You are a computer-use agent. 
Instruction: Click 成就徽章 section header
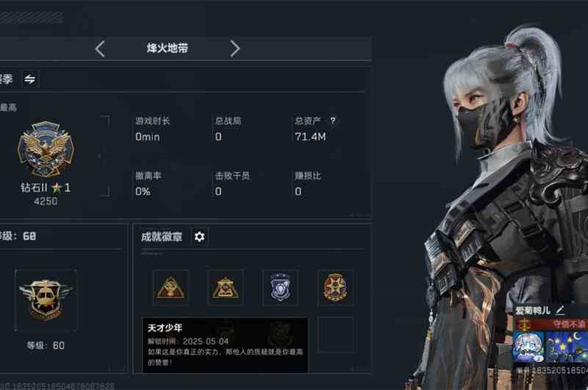coord(162,236)
